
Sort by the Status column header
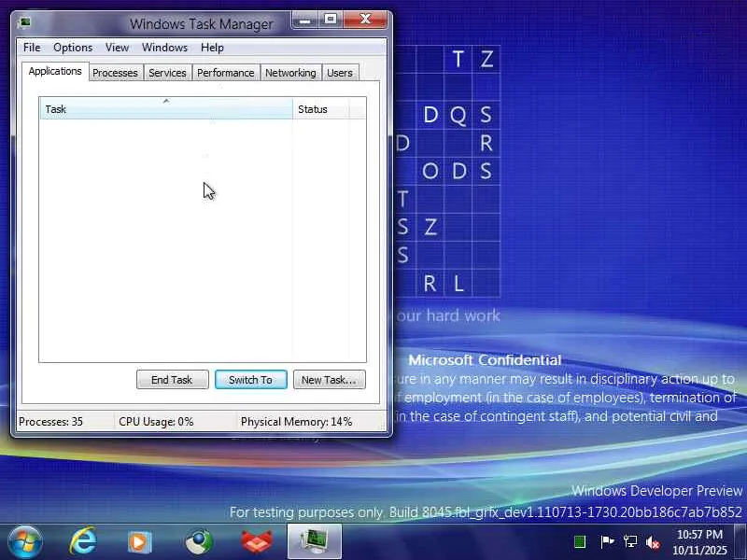[x=320, y=108]
